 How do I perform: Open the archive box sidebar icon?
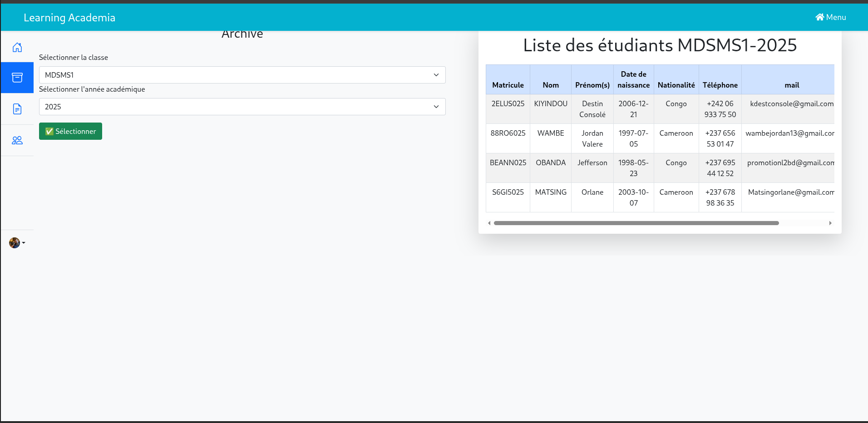(x=17, y=78)
